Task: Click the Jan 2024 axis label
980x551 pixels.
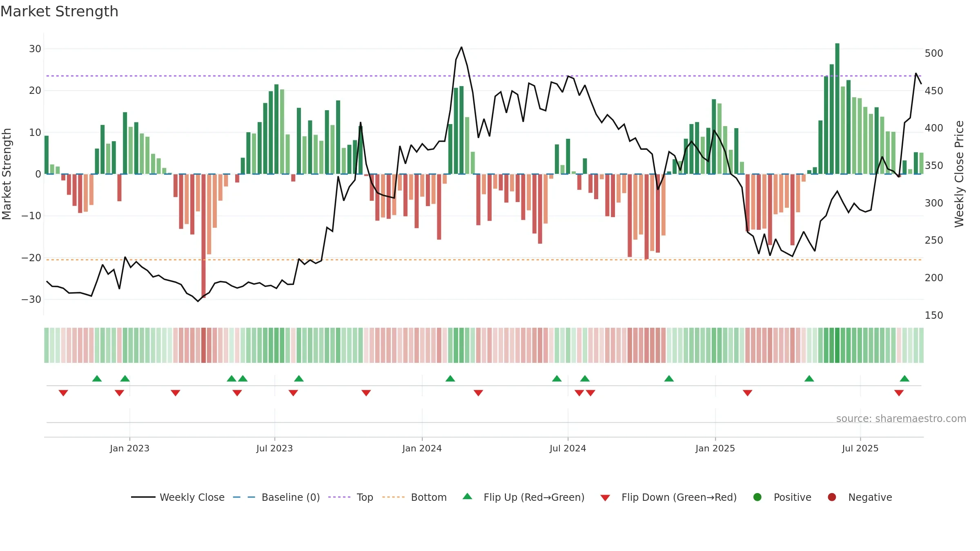Action: (x=422, y=448)
